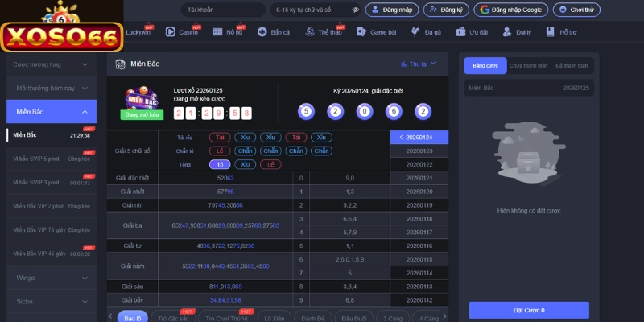Open the Đại lý agent icon

click(507, 32)
